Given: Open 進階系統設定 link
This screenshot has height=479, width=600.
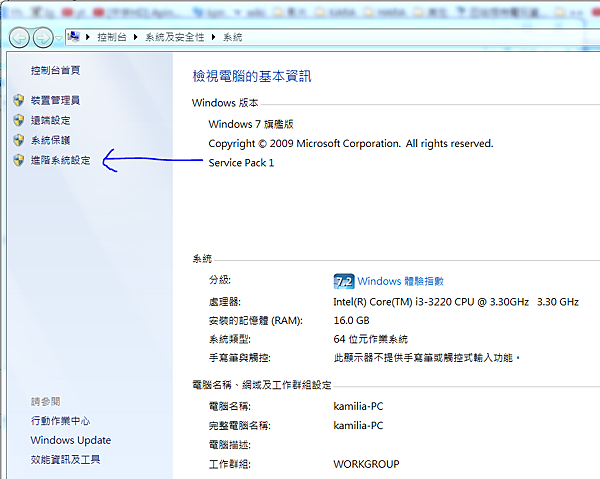Looking at the screenshot, I should coord(60,160).
